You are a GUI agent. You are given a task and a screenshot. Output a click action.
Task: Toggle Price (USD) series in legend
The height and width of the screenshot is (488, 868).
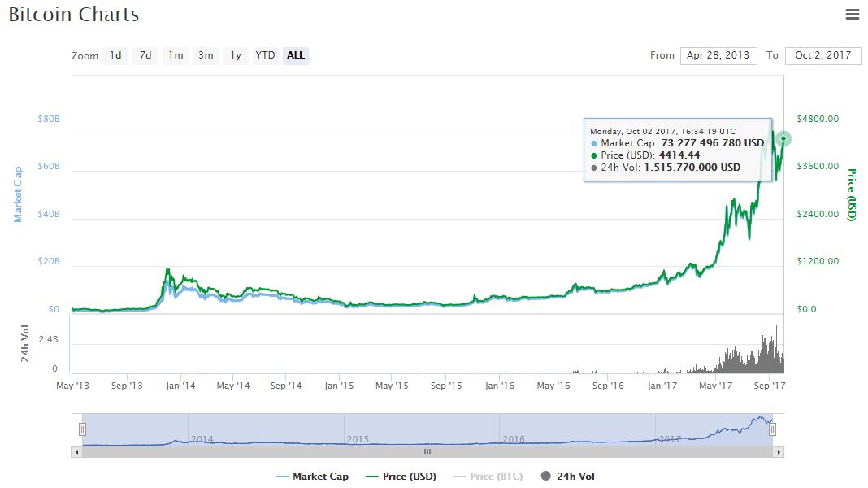(x=401, y=477)
